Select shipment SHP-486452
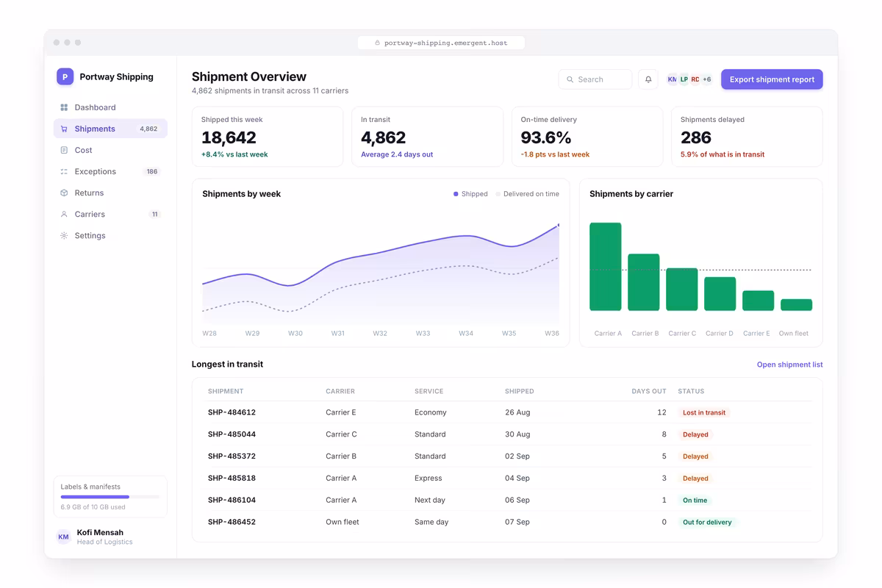The width and height of the screenshot is (882, 588). [232, 522]
